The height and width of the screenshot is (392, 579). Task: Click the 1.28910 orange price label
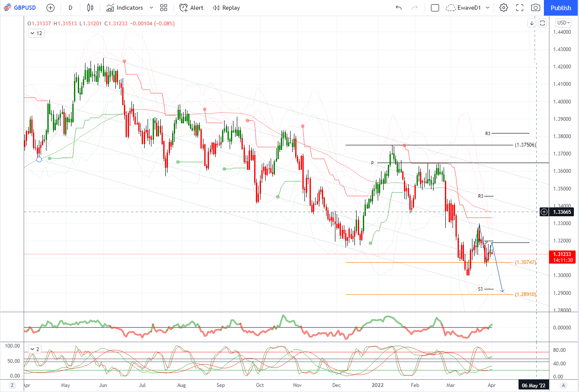coord(525,294)
